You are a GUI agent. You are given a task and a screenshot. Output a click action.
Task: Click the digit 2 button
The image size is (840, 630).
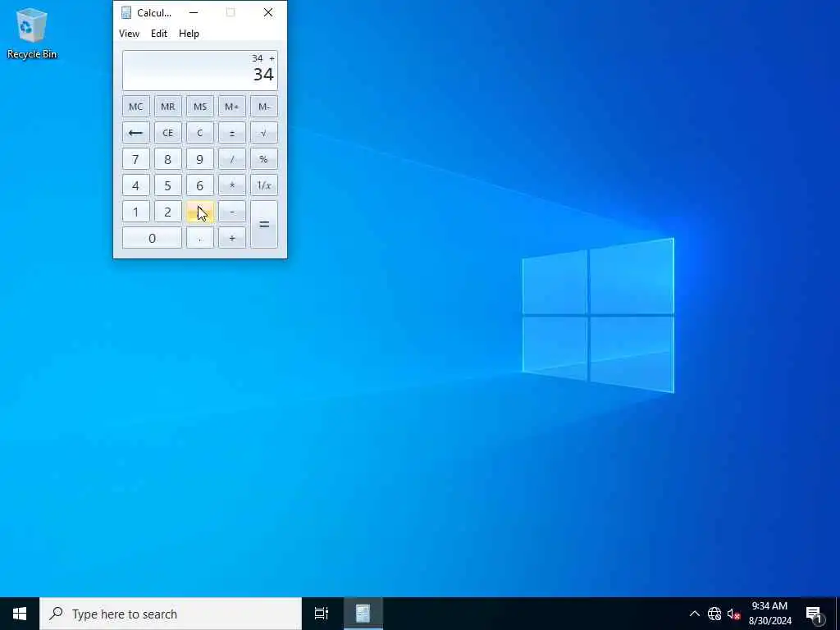pos(167,212)
